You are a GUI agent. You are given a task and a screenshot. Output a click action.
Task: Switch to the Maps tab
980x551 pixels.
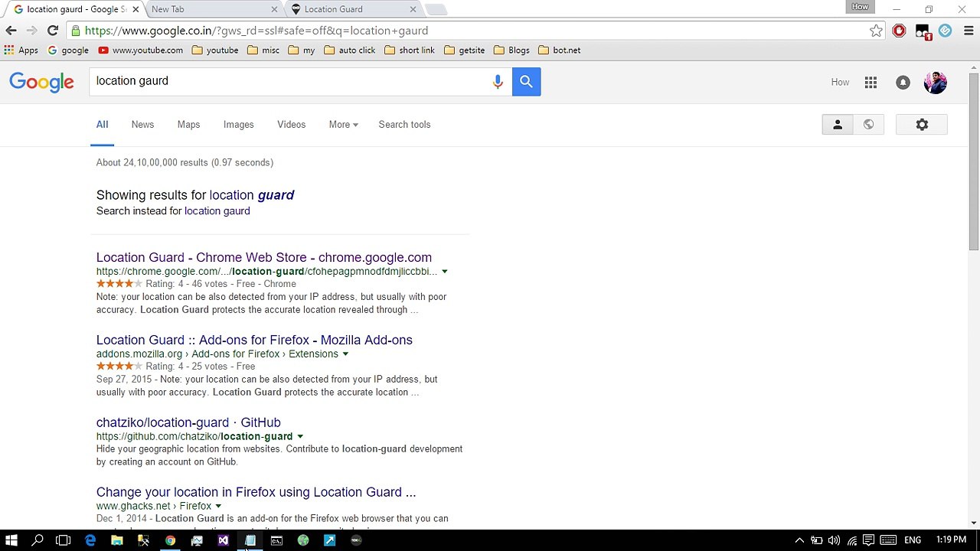click(x=188, y=125)
